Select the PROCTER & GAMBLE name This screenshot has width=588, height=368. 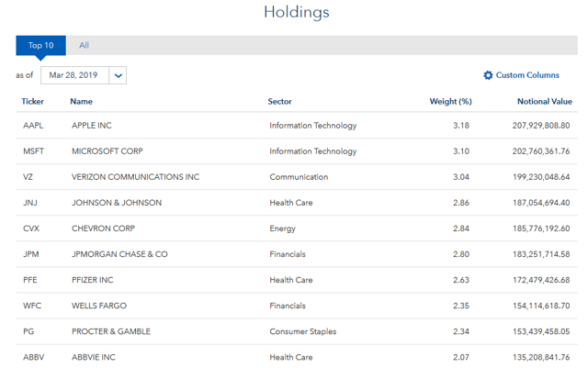click(x=111, y=331)
